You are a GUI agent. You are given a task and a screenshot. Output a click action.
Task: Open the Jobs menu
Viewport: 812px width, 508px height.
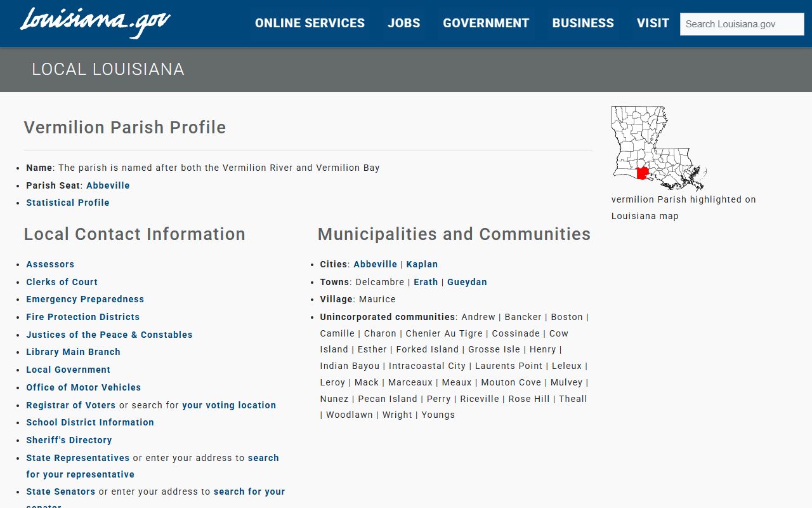[x=404, y=23]
